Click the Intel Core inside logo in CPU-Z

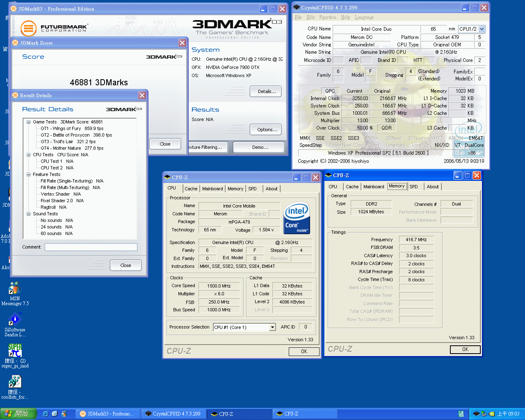[297, 218]
